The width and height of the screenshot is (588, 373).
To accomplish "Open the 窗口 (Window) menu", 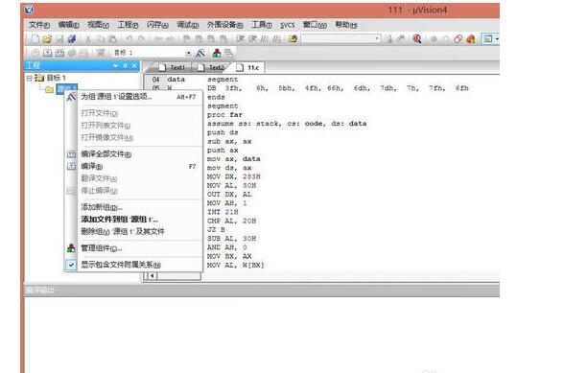I will 315,25.
